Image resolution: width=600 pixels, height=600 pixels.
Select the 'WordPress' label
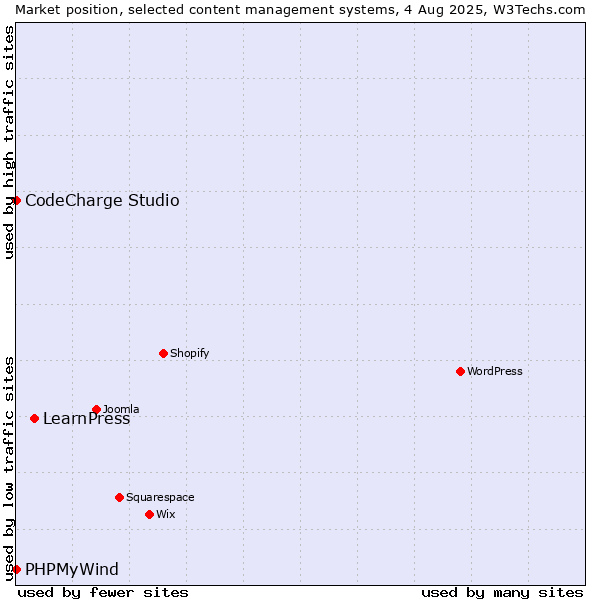click(494, 372)
